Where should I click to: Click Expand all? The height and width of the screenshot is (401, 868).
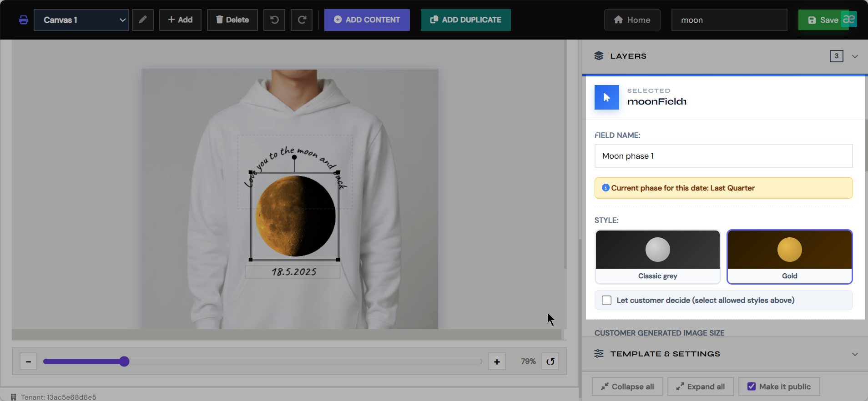tap(701, 386)
